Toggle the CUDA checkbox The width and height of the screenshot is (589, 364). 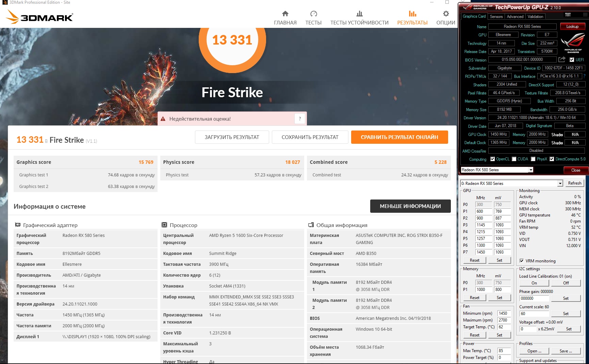pos(514,159)
